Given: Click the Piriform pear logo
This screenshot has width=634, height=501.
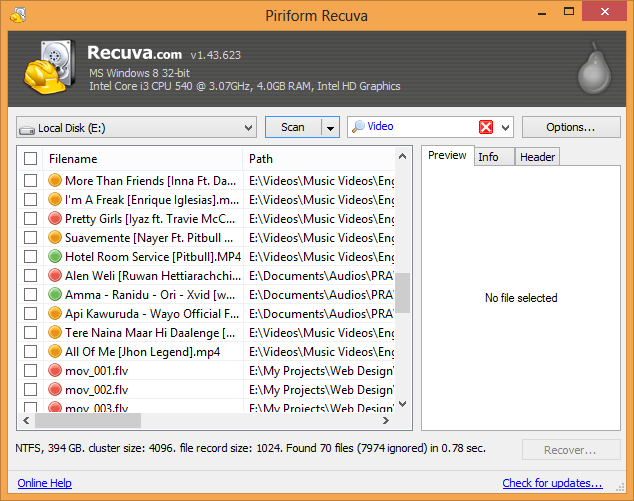Looking at the screenshot, I should 594,68.
